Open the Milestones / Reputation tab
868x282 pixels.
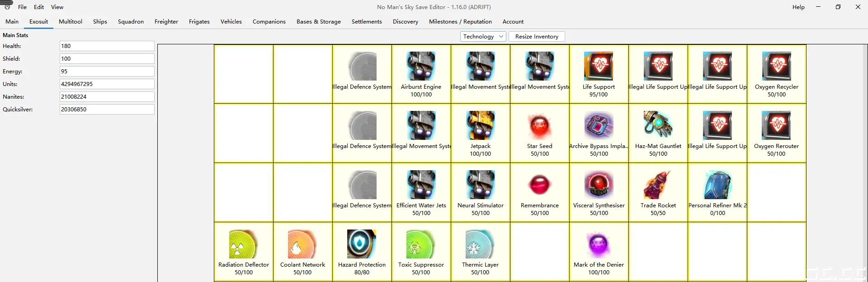coord(460,21)
